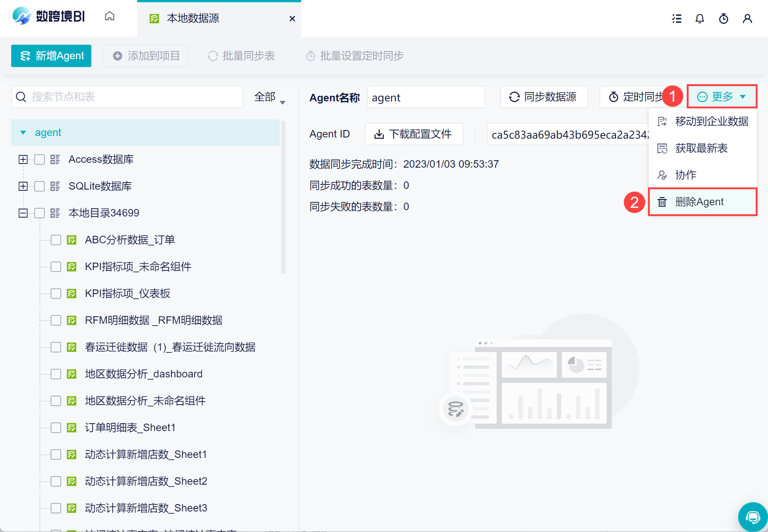
Task: Check the Access数据库 checkbox
Action: [x=40, y=159]
